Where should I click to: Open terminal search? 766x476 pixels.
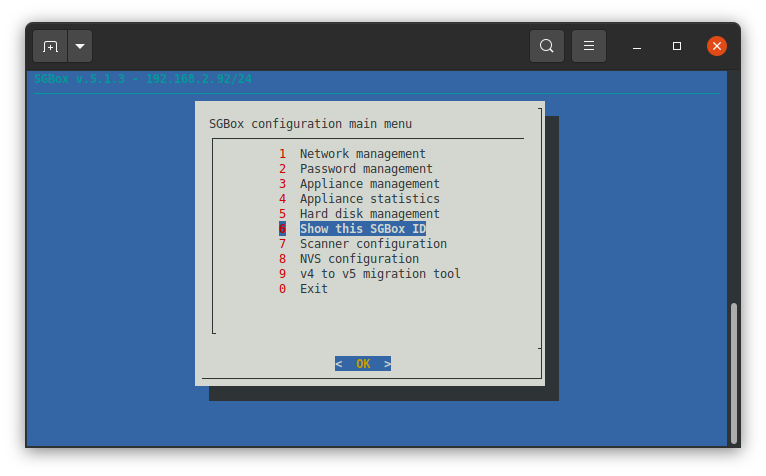(x=547, y=46)
